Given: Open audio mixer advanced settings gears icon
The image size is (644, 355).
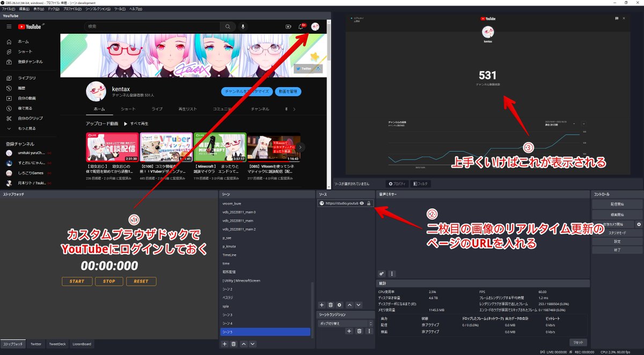Looking at the screenshot, I should click(382, 273).
